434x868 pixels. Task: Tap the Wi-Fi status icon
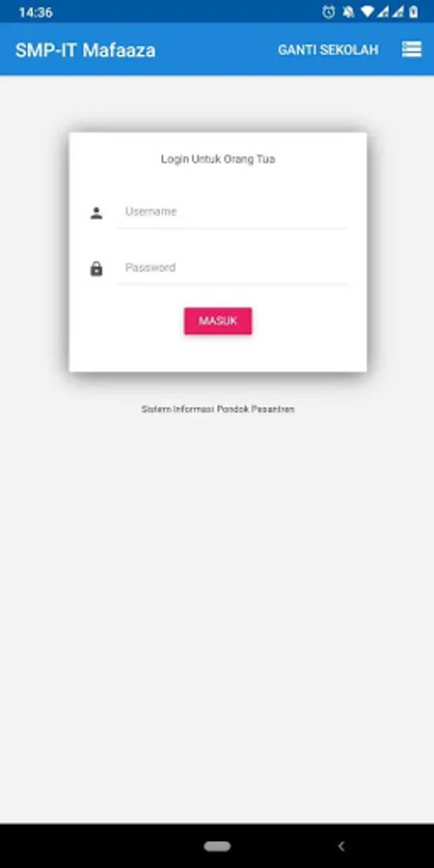[x=366, y=12]
